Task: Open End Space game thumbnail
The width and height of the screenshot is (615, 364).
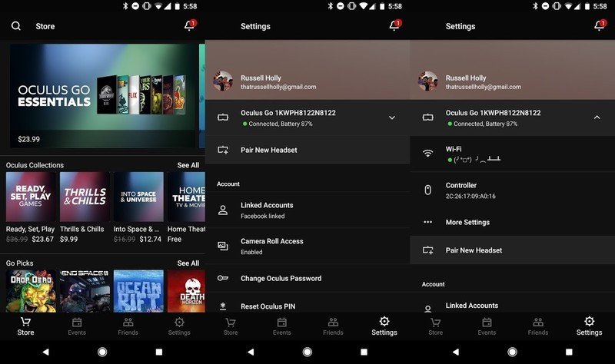Action: (85, 291)
